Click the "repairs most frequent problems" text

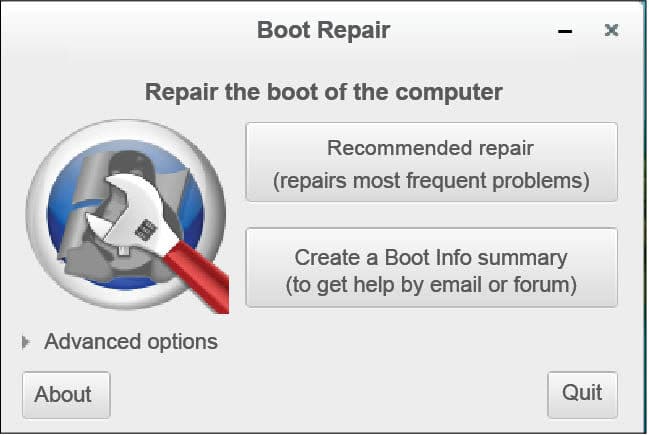point(431,181)
